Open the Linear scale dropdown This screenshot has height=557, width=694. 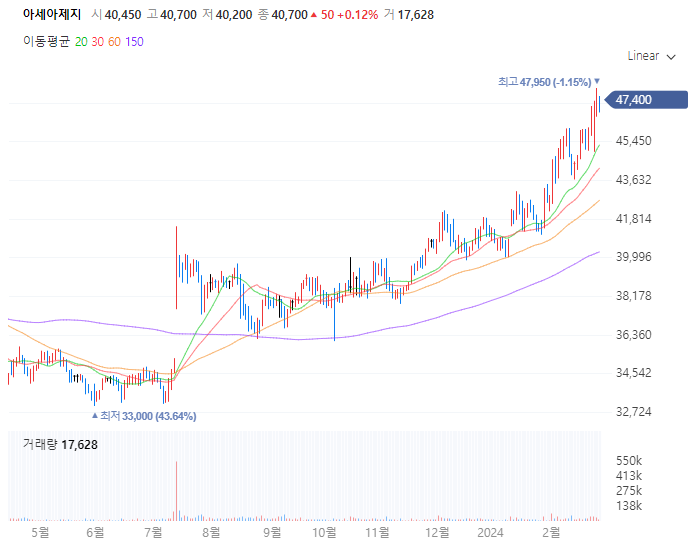click(x=651, y=56)
